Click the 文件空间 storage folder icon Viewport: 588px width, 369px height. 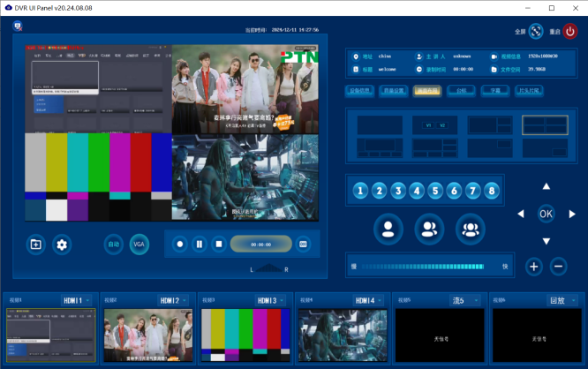click(494, 70)
